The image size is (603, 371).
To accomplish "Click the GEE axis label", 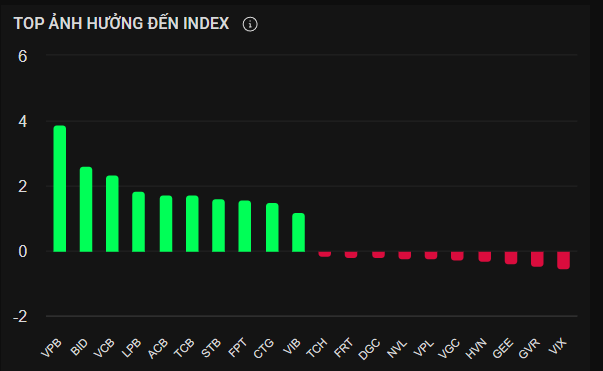I will 503,348.
